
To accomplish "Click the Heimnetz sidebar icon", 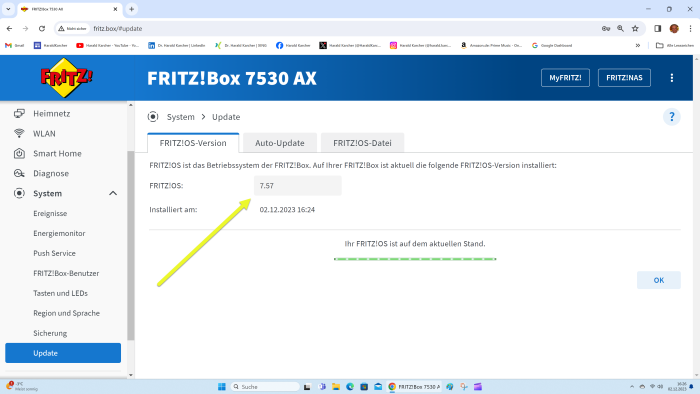I will click(x=19, y=113).
